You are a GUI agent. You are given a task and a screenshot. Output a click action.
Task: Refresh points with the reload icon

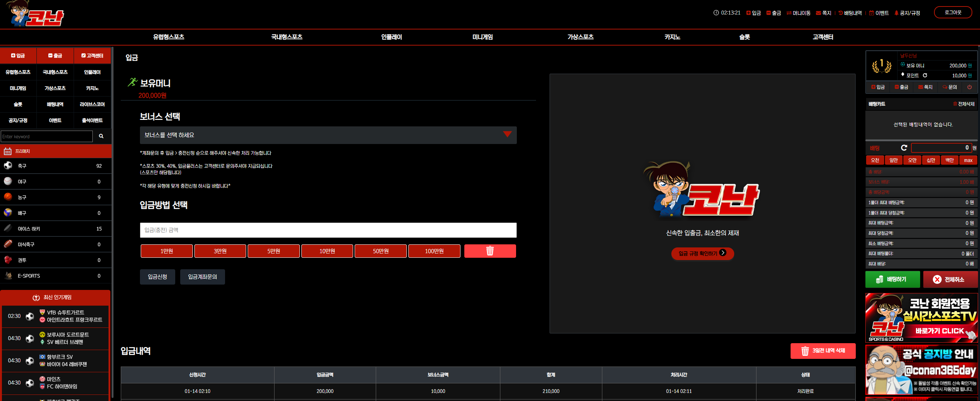tap(925, 75)
